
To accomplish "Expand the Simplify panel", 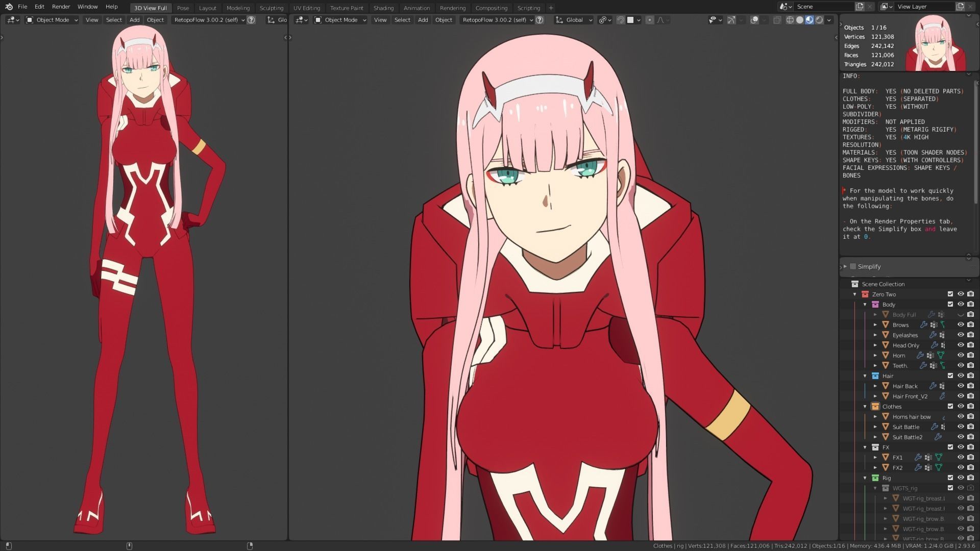I will click(845, 266).
